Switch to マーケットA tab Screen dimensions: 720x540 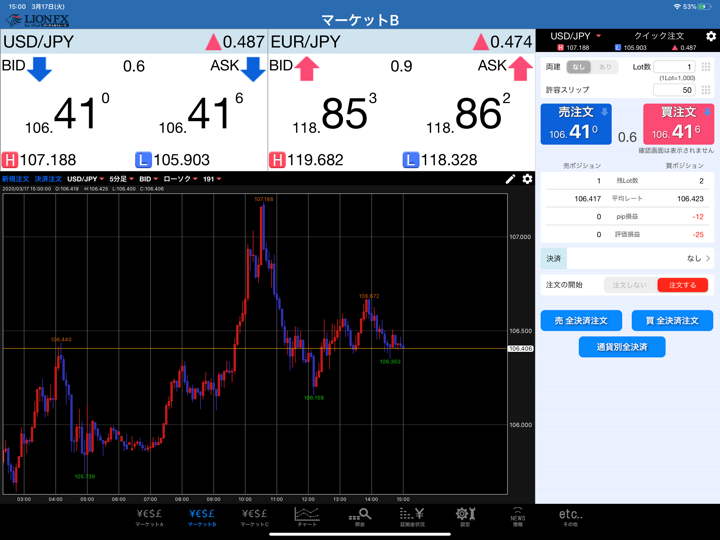click(149, 516)
